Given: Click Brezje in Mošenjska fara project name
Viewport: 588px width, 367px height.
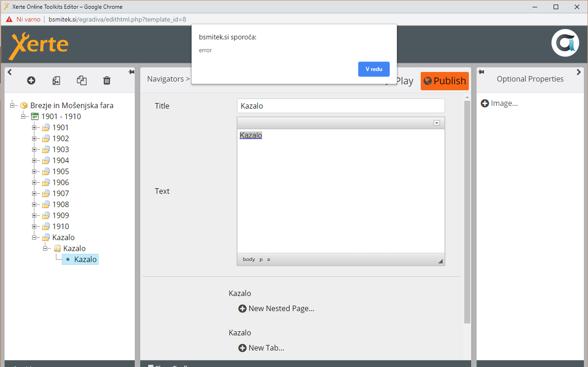Looking at the screenshot, I should tap(72, 105).
